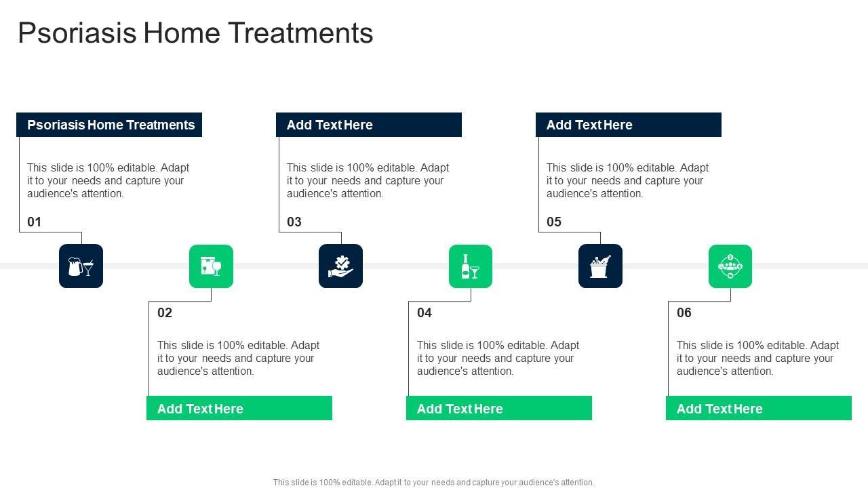868x488 pixels.
Task: Select the navy 'Add Text Here' box above step 03
Action: tap(369, 125)
